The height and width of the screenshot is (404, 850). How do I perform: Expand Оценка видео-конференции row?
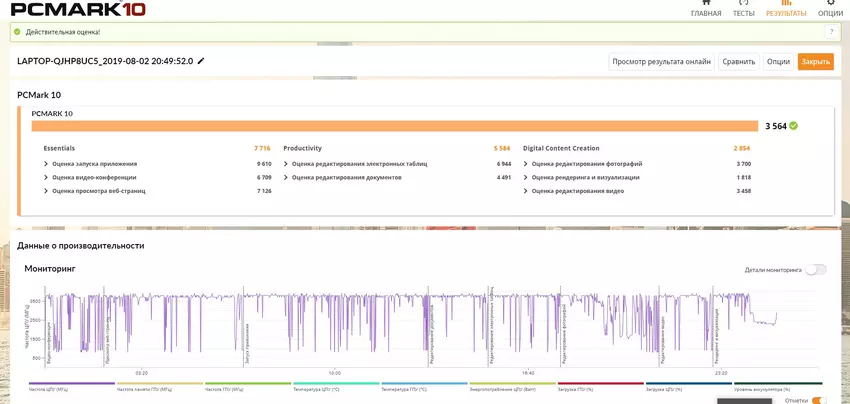46,177
